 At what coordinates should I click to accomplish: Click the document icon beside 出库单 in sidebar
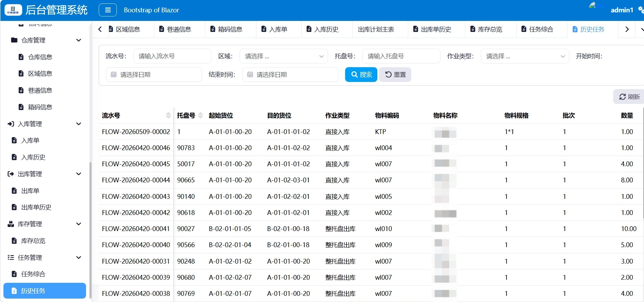pyautogui.click(x=14, y=191)
